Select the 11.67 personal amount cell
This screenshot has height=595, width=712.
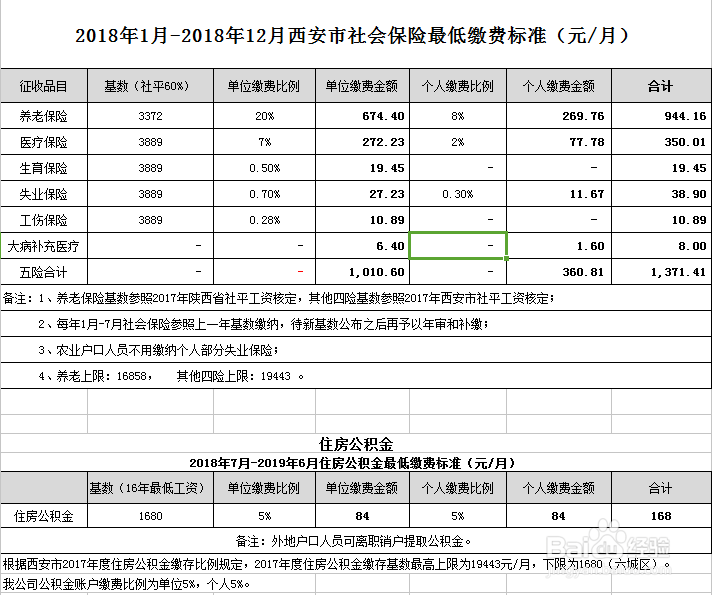coord(559,194)
